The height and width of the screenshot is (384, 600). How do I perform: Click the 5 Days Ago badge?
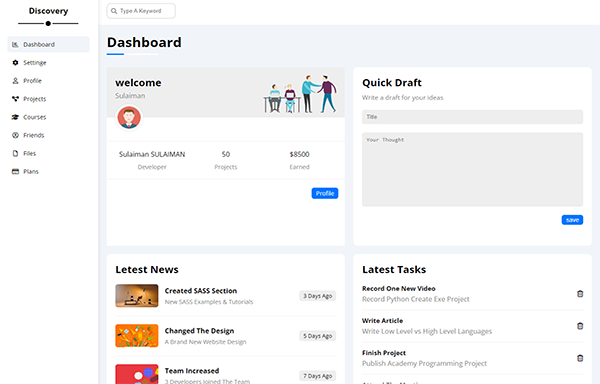pos(318,336)
